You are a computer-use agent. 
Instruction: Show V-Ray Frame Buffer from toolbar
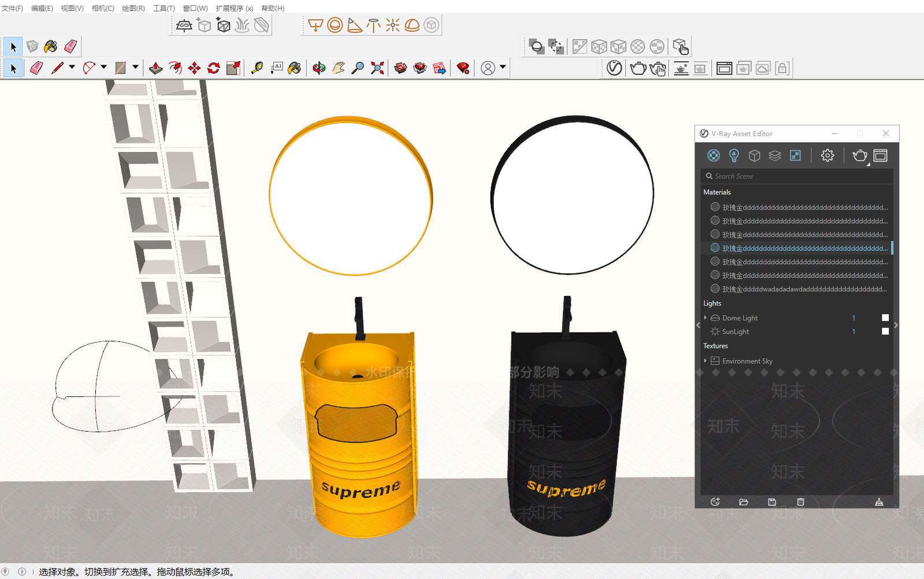click(x=724, y=68)
